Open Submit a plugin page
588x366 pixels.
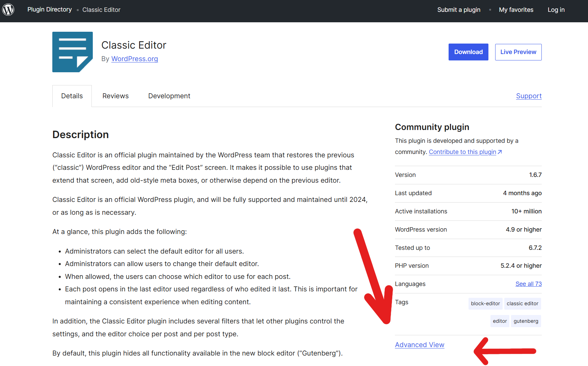click(459, 10)
